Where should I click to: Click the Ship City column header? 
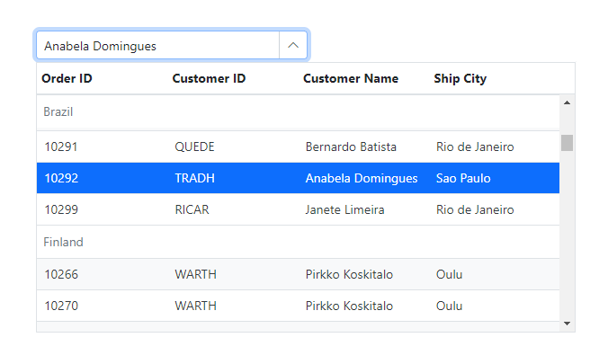click(x=460, y=79)
